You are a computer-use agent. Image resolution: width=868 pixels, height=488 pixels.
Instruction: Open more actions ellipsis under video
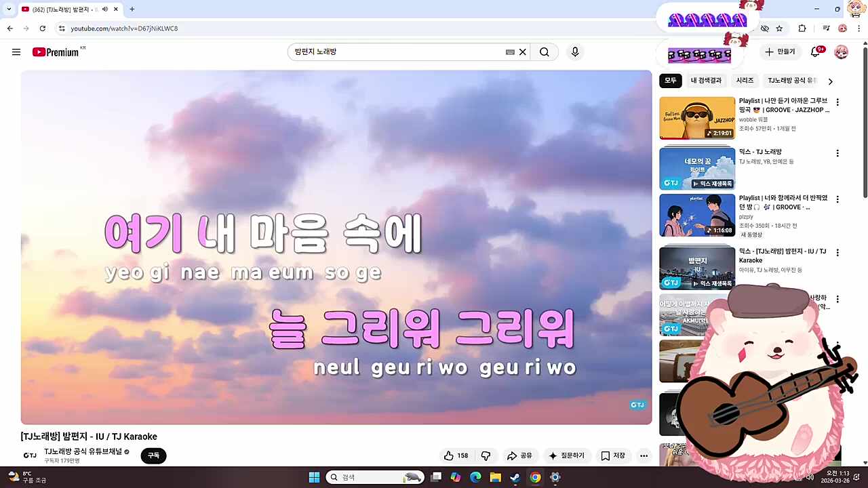(x=644, y=456)
